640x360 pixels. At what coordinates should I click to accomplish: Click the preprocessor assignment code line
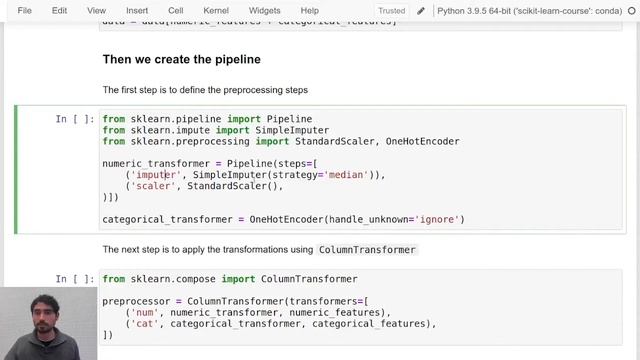pyautogui.click(x=236, y=301)
